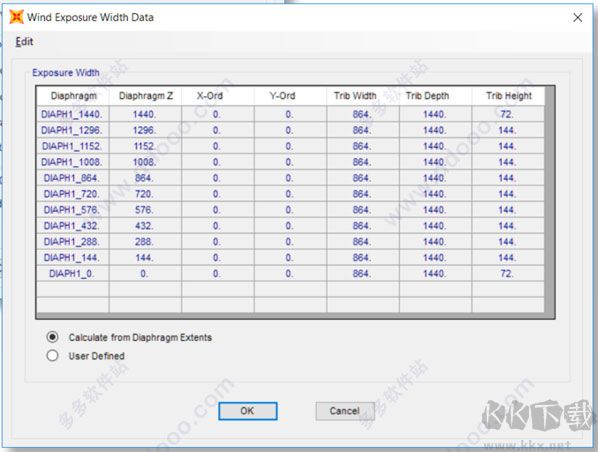Select the DIAPH1_576. row cell
Image resolution: width=598 pixels, height=452 pixels.
pos(73,210)
